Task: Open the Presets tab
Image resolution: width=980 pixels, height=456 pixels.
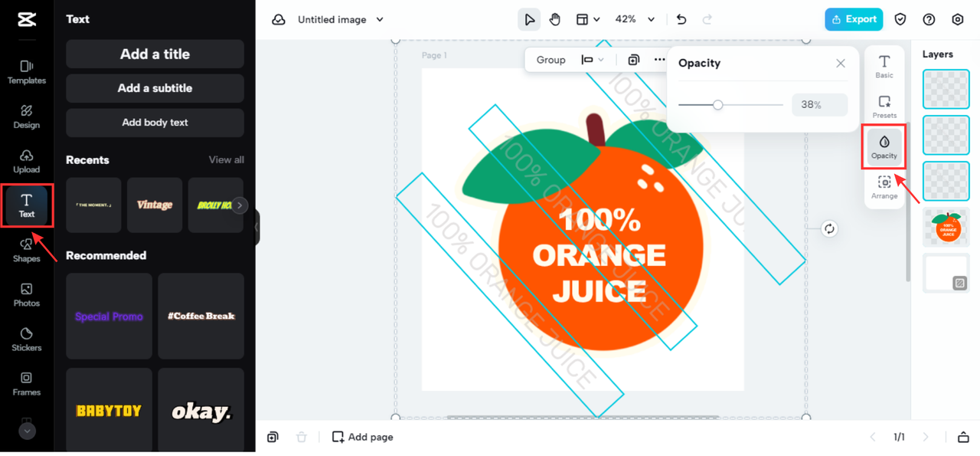Action: tap(884, 107)
